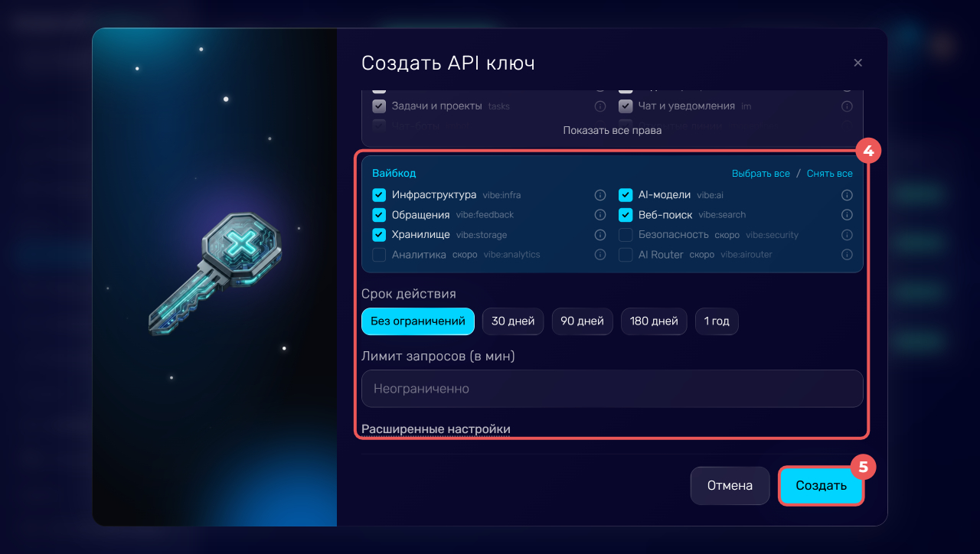
Task: Expand Расширенные настройки section
Action: pyautogui.click(x=436, y=429)
